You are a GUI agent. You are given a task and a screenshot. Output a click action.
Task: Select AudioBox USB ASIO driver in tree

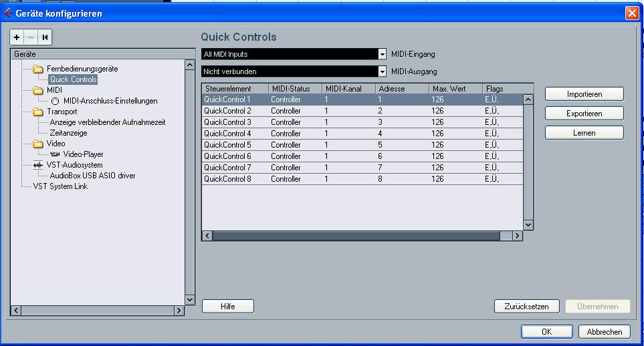click(x=92, y=176)
